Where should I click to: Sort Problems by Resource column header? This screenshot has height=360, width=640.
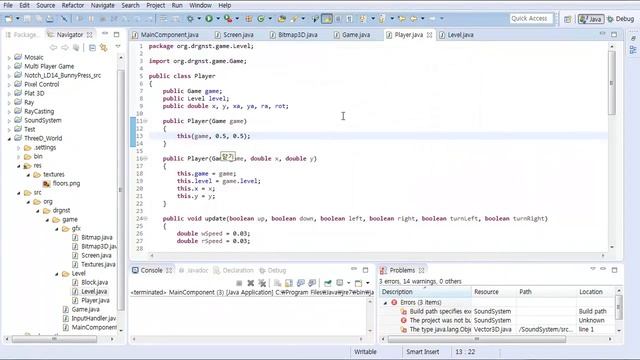(493, 292)
